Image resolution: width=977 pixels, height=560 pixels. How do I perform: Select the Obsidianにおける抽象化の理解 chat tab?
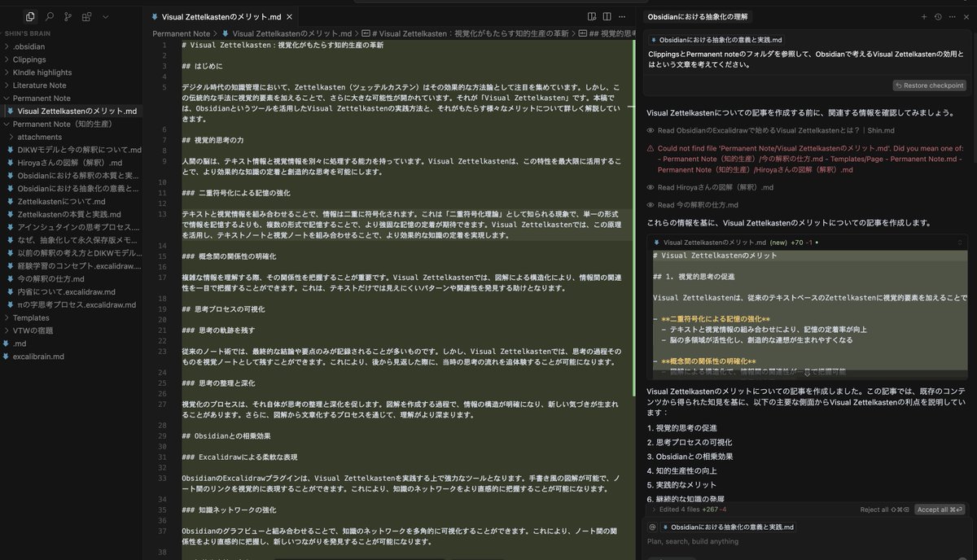[x=698, y=16]
